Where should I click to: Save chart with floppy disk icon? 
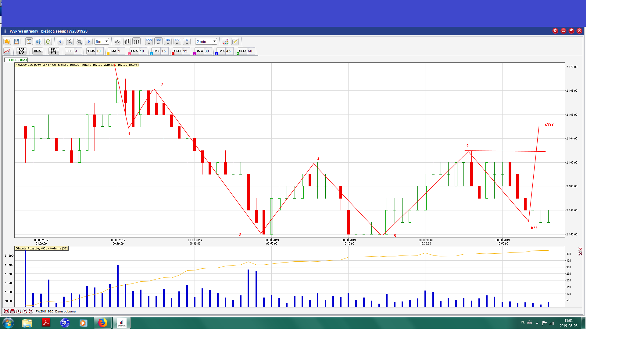[x=17, y=41]
